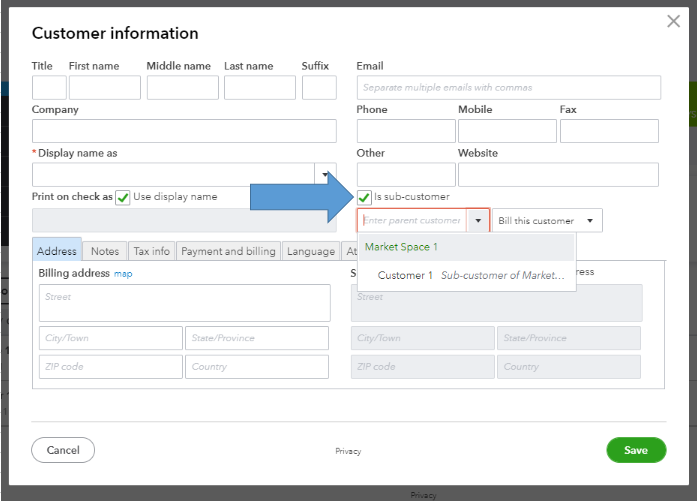Click the Enter parent customer field

[412, 221]
